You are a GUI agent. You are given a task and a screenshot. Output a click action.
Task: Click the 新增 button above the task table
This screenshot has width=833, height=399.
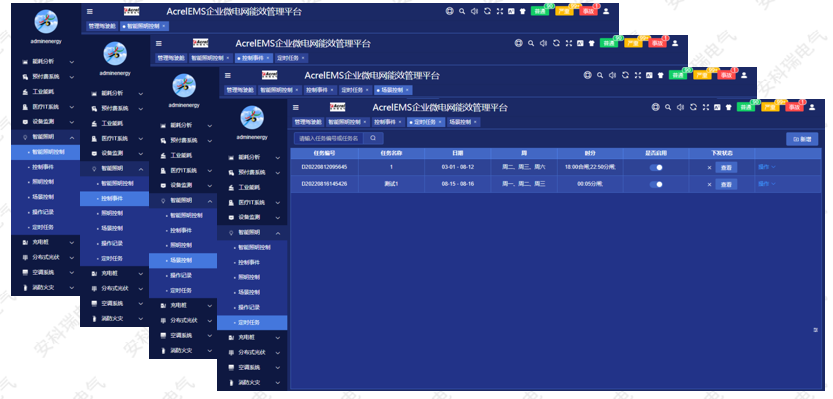802,139
